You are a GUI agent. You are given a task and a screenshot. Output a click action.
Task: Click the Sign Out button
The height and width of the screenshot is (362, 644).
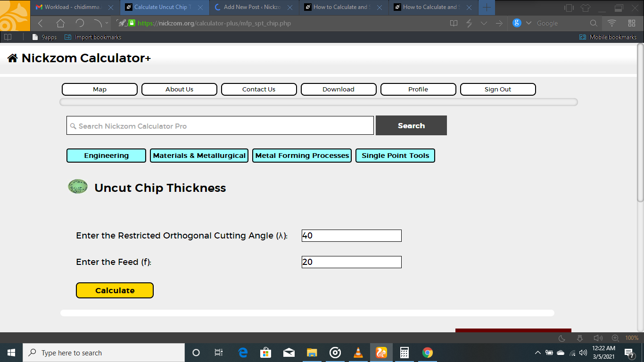(498, 89)
